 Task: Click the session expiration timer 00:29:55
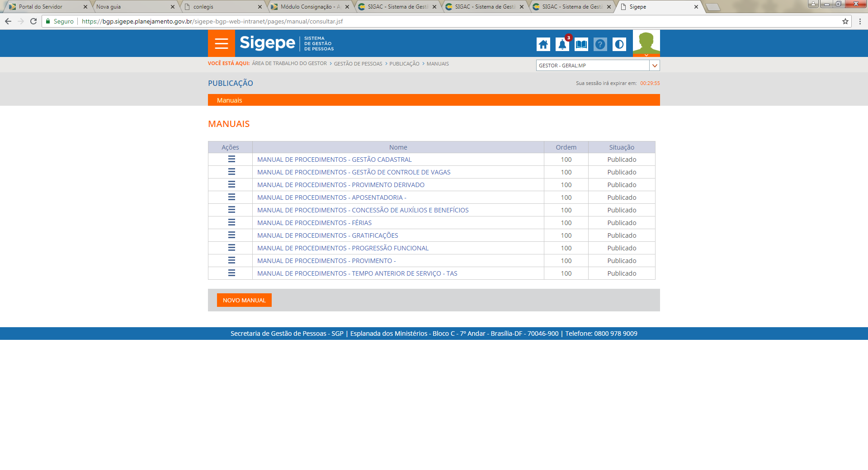click(650, 83)
